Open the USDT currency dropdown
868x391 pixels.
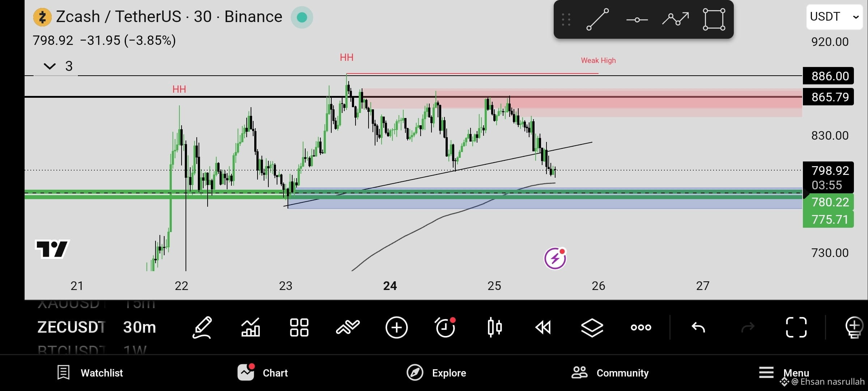tap(834, 17)
